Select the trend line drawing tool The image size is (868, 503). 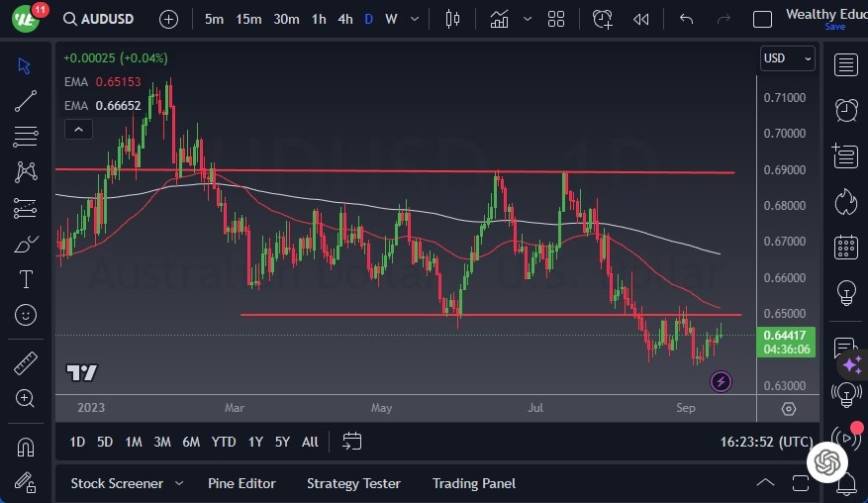(26, 100)
